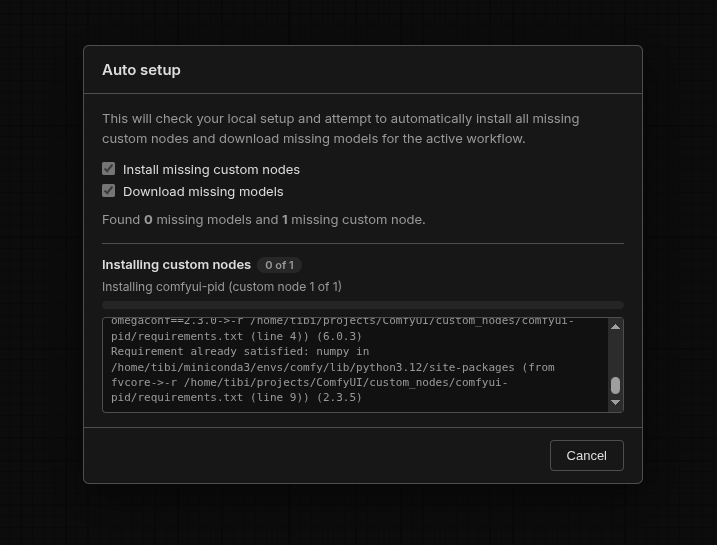
Task: Cancel the auto setup
Action: [x=587, y=455]
